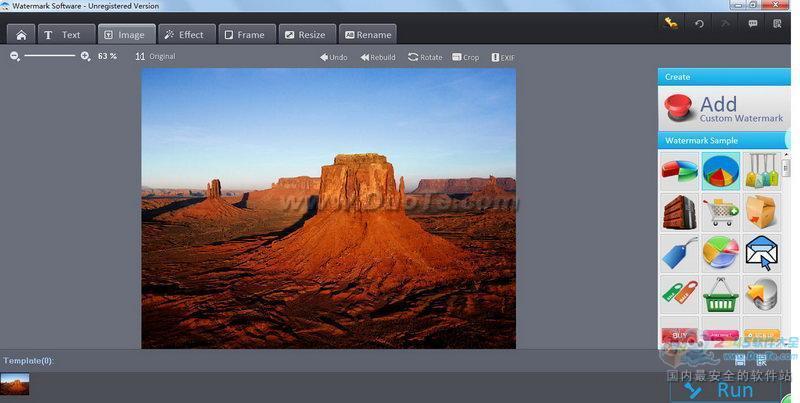This screenshot has height=403, width=800.
Task: Click the greyed redo arrow icon in top bar
Action: click(725, 23)
